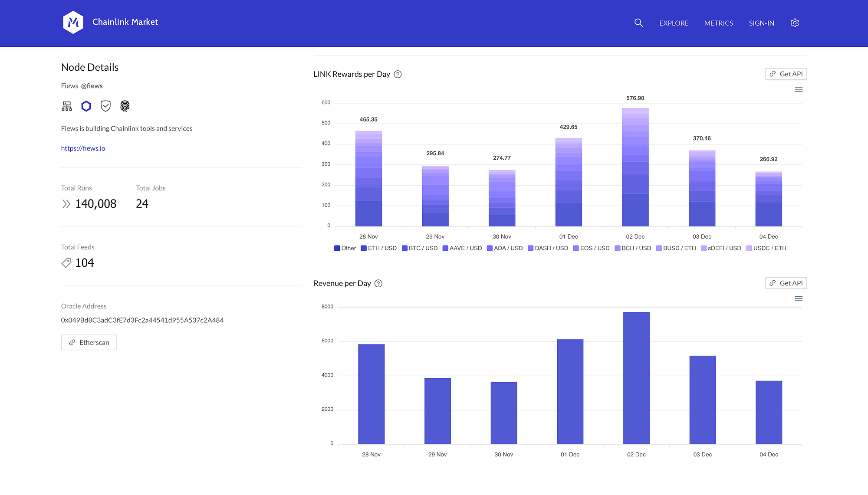The width and height of the screenshot is (868, 495).
Task: Toggle the sDEFI / USD legend series
Action: click(x=721, y=248)
